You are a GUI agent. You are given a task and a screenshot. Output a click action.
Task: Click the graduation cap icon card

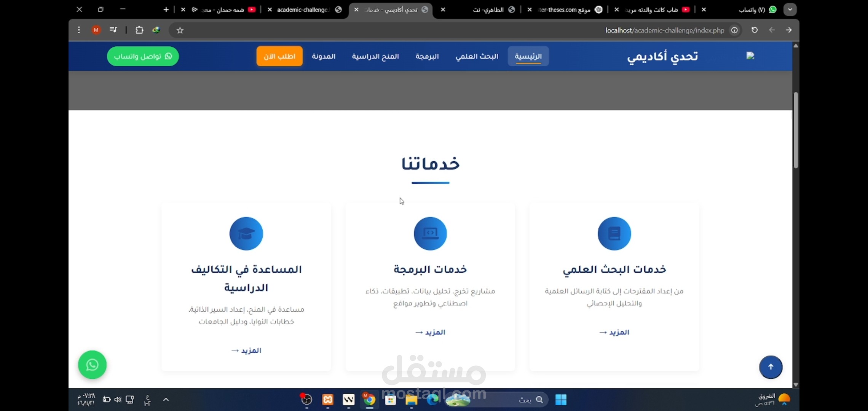[x=246, y=233]
